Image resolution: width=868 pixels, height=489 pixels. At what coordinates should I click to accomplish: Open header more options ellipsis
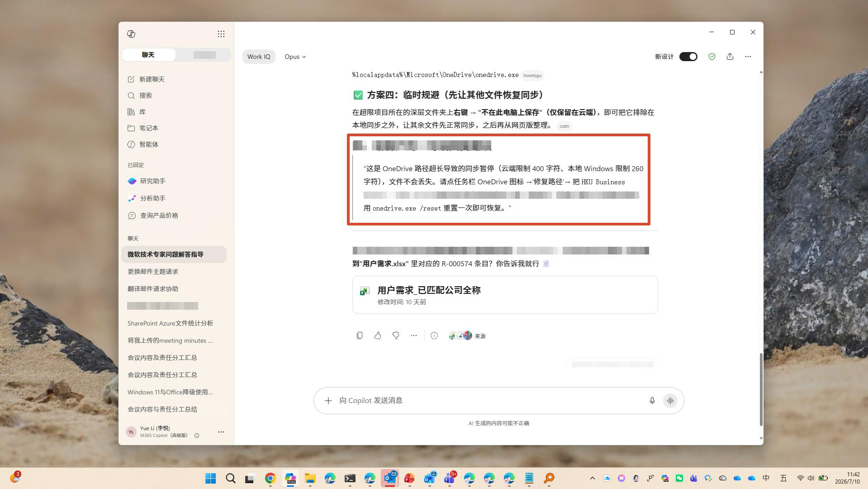point(748,57)
